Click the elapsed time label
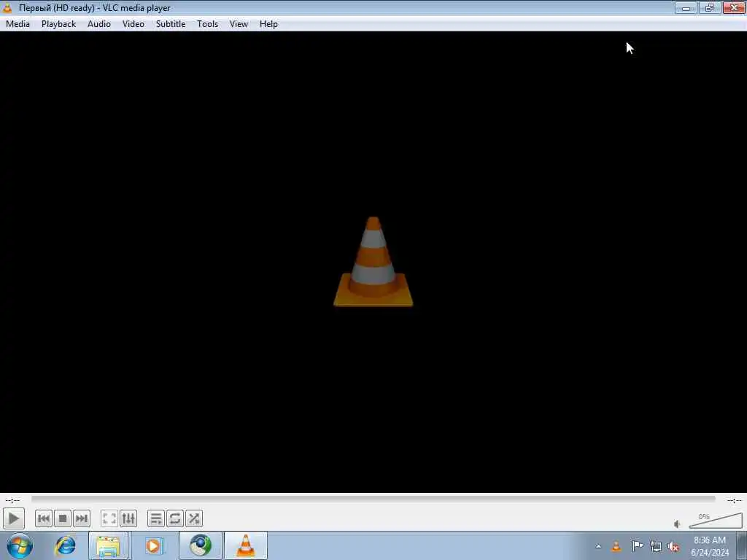The image size is (747, 560). [x=12, y=500]
